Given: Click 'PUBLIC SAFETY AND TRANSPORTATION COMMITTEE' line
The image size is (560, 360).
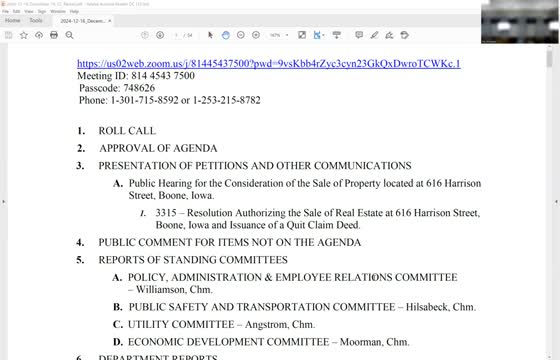Looking at the screenshot, I should tap(302, 307).
